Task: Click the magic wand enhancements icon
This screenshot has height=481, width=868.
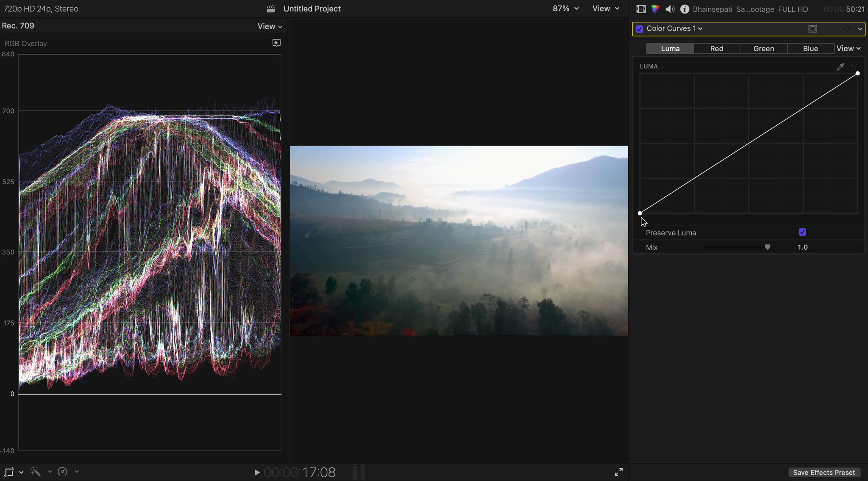Action: (x=36, y=471)
